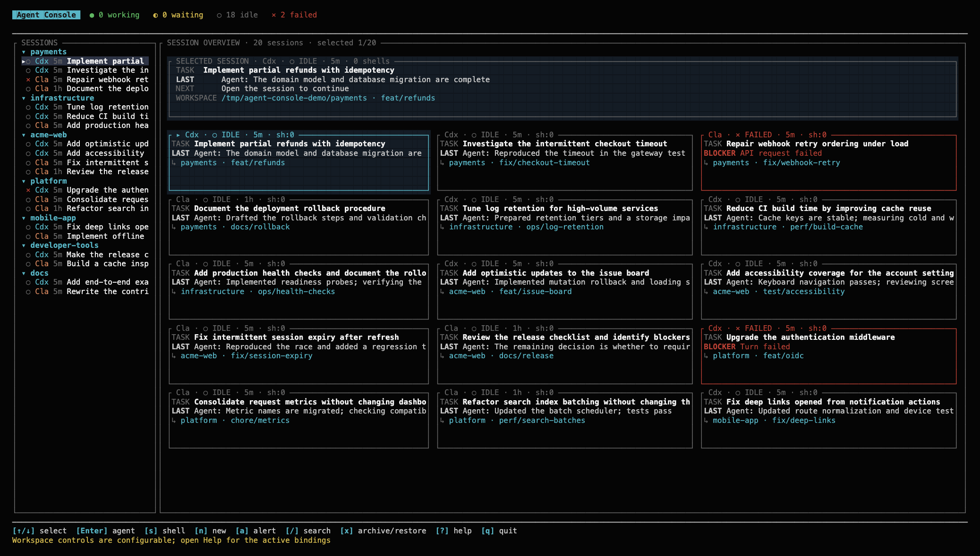Click the [n] new shortcut
This screenshot has width=980, height=556.
click(210, 531)
